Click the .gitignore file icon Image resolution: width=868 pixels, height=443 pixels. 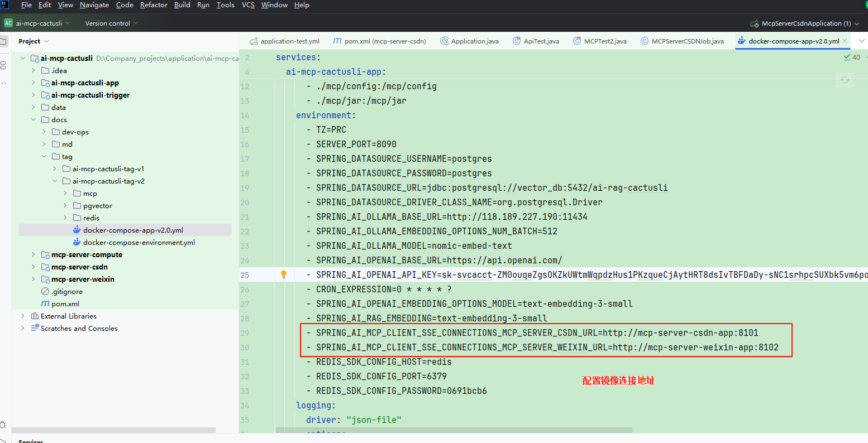(x=45, y=291)
